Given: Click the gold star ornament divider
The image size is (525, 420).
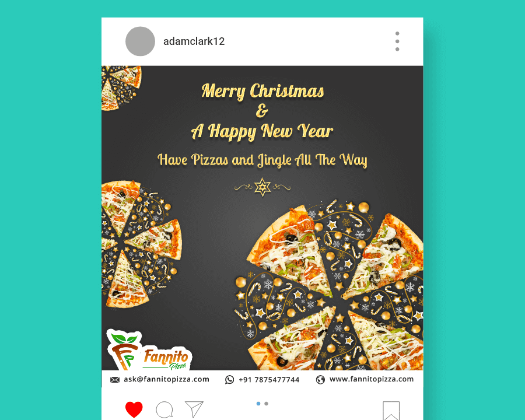Looking at the screenshot, I should pyautogui.click(x=262, y=187).
